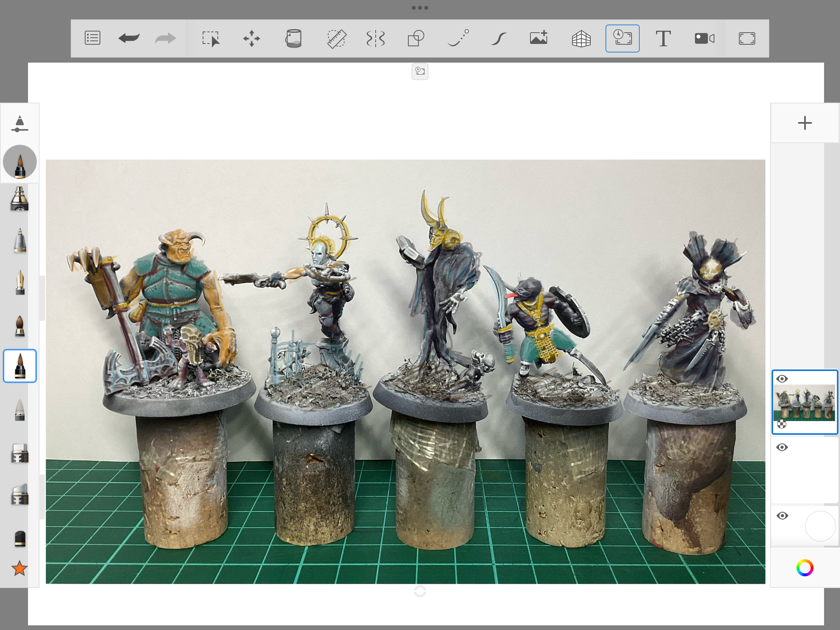Toggle visibility of the background layer
840x630 pixels.
[x=782, y=516]
